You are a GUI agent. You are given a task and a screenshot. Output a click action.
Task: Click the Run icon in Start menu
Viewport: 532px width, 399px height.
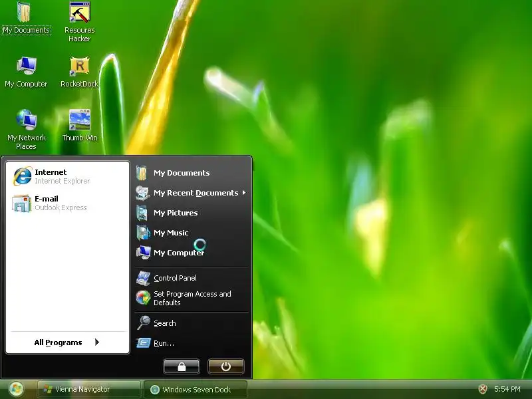tap(143, 342)
